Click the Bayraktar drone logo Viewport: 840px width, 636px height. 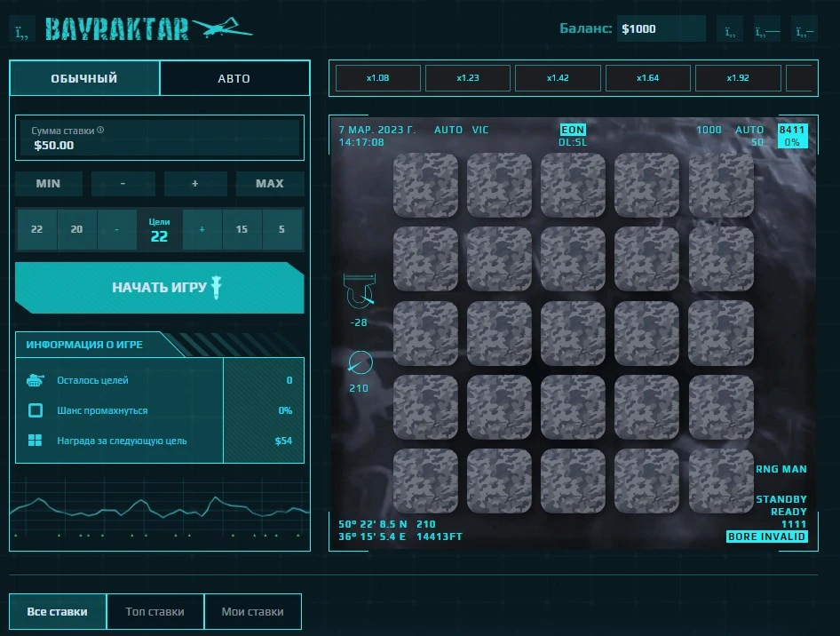pyautogui.click(x=149, y=29)
